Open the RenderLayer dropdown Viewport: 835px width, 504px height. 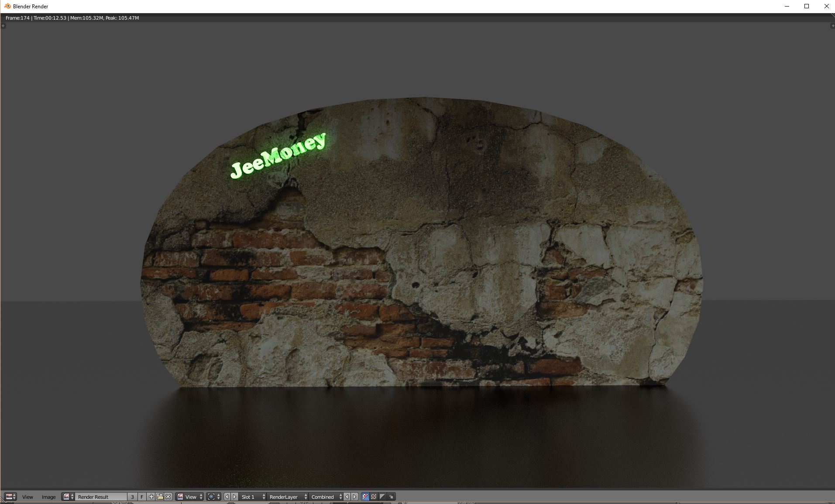pos(288,497)
